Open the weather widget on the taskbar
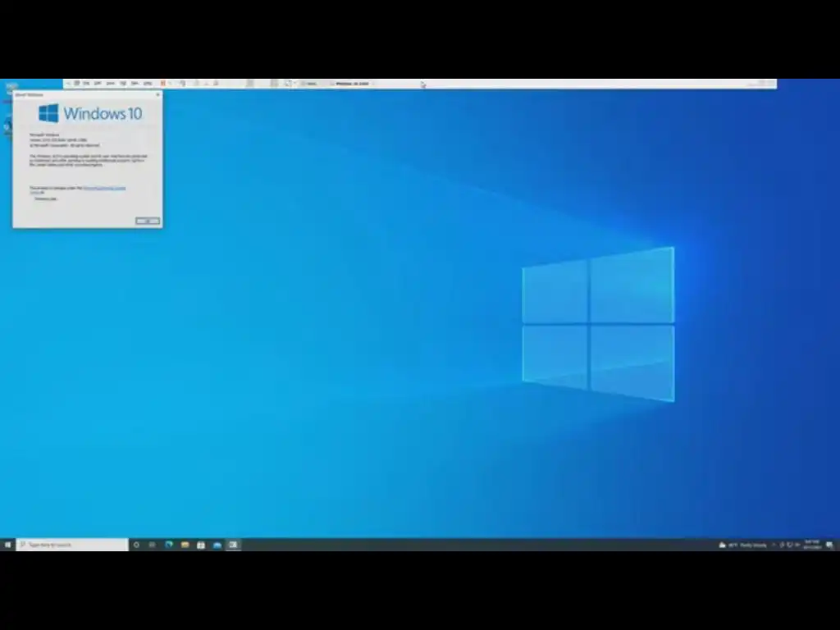This screenshot has width=840, height=630. pos(743,545)
